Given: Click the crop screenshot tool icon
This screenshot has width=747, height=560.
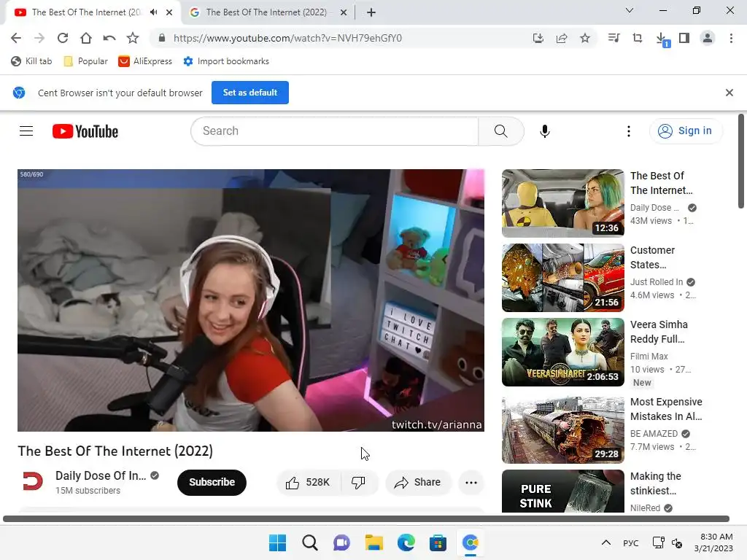Looking at the screenshot, I should coord(638,38).
